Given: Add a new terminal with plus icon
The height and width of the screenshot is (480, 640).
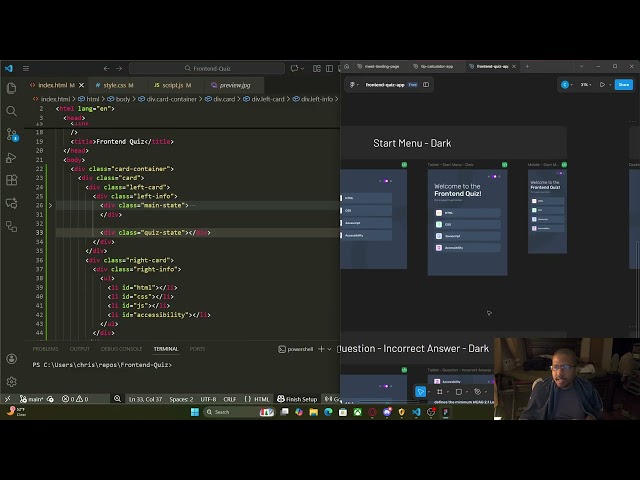Looking at the screenshot, I should coord(321,349).
